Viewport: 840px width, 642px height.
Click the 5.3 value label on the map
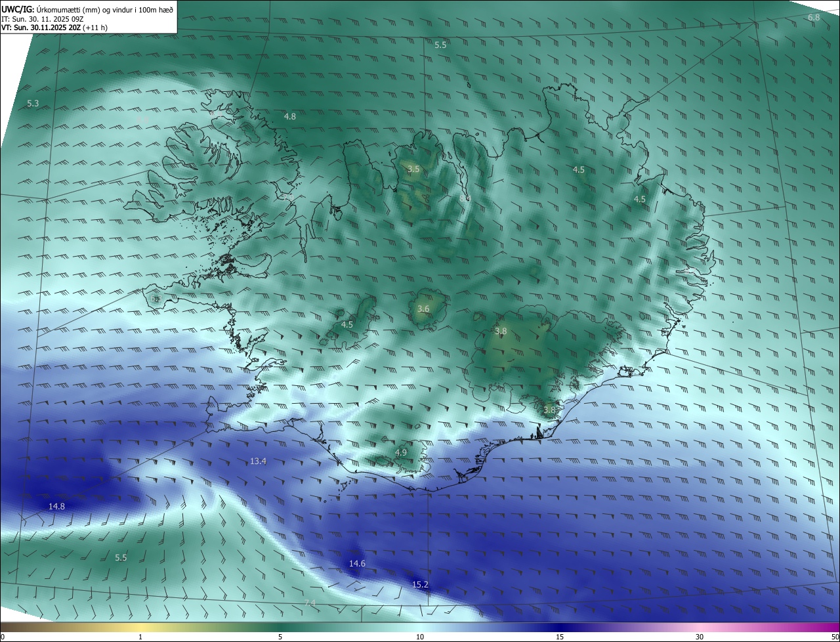33,104
